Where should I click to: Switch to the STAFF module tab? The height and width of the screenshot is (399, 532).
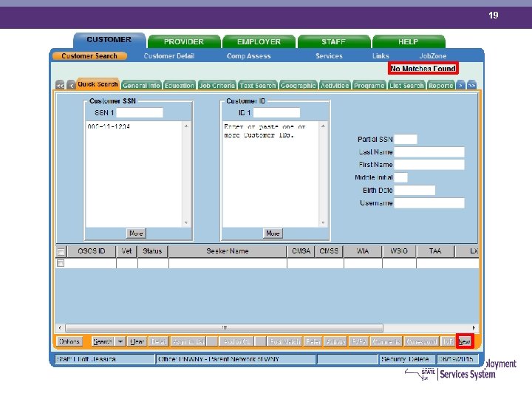[333, 41]
